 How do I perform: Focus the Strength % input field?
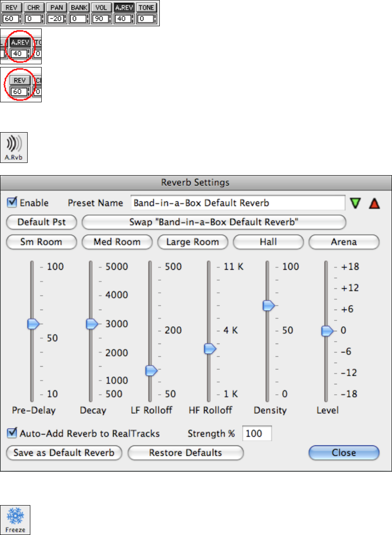pyautogui.click(x=257, y=433)
